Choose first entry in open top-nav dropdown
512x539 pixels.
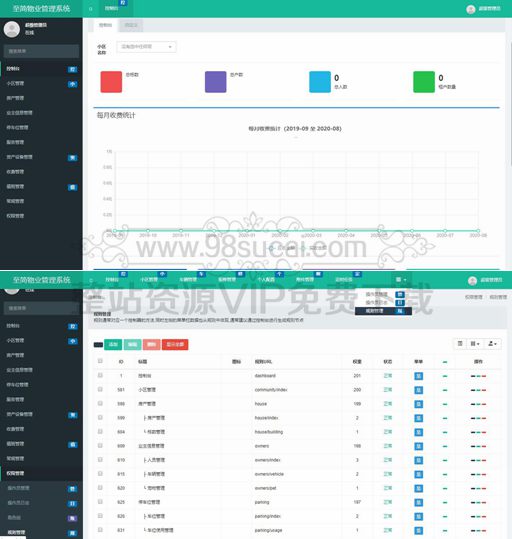[x=383, y=295]
